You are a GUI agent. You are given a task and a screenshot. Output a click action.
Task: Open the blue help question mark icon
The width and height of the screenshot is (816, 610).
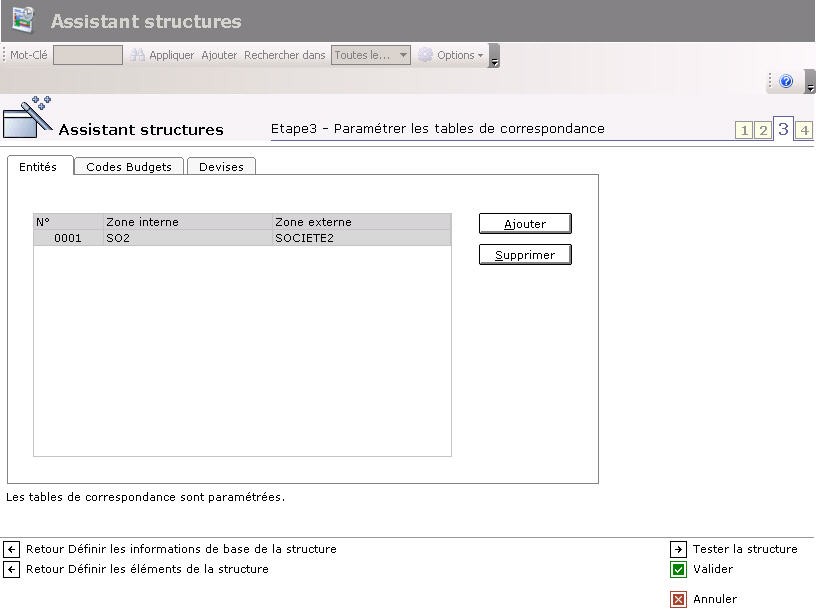tap(786, 82)
